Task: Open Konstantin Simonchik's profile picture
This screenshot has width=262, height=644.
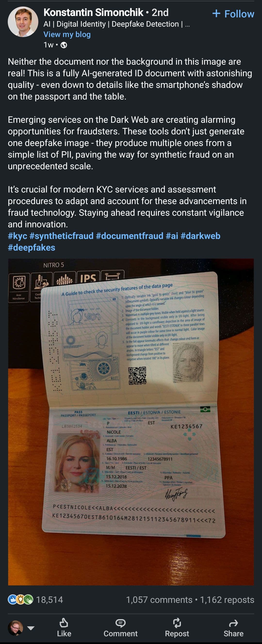Action: [x=23, y=22]
